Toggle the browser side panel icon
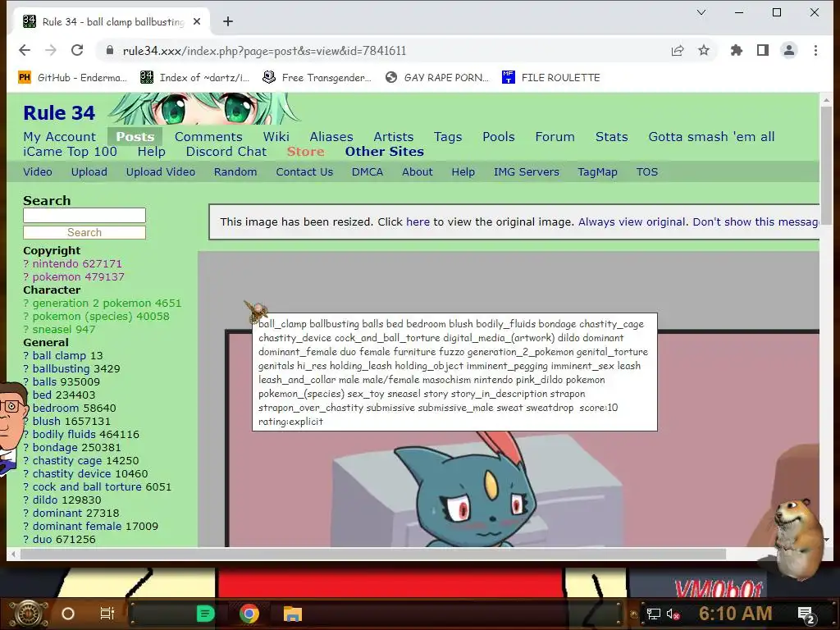The height and width of the screenshot is (630, 840). point(763,50)
